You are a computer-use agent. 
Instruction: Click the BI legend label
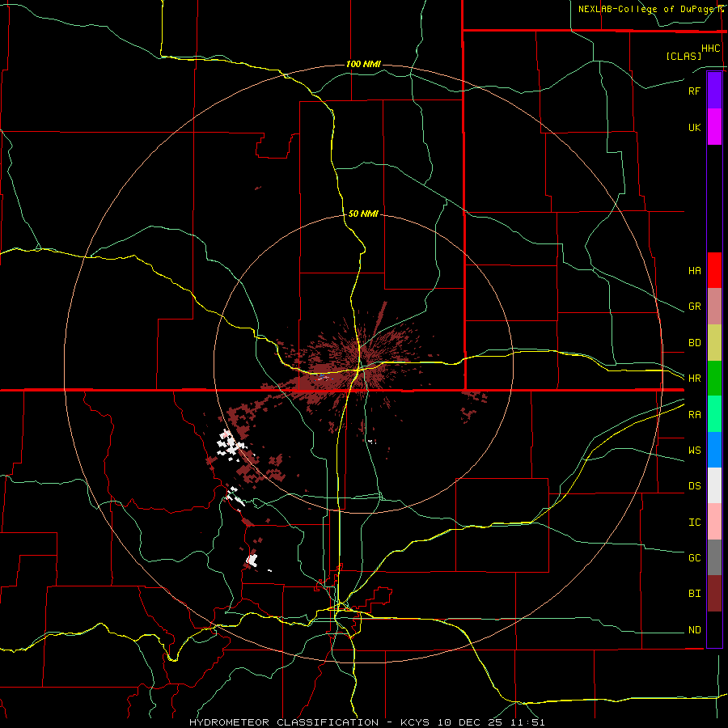tap(694, 594)
